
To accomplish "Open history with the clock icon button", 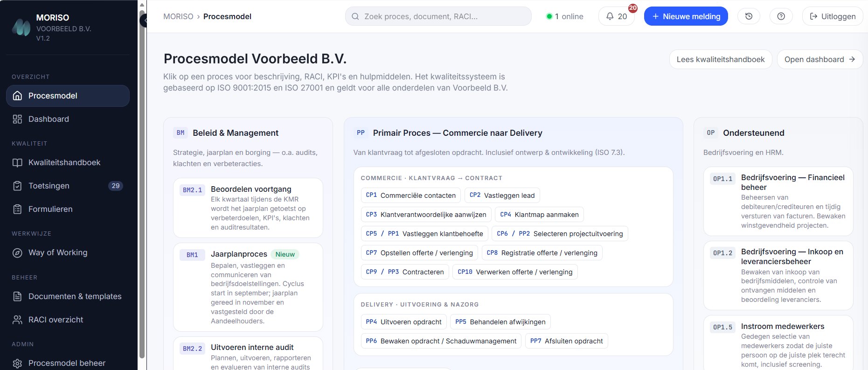I will [749, 16].
